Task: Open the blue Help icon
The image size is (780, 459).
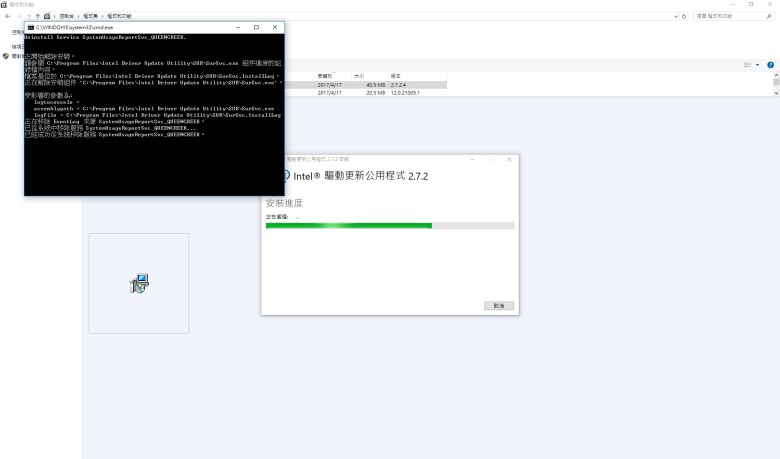Action: click(x=771, y=65)
